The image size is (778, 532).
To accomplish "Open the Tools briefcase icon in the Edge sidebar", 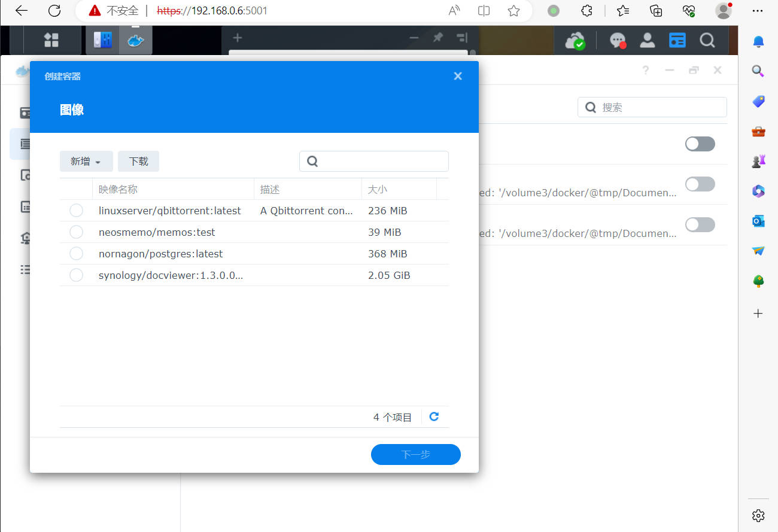I will (758, 131).
